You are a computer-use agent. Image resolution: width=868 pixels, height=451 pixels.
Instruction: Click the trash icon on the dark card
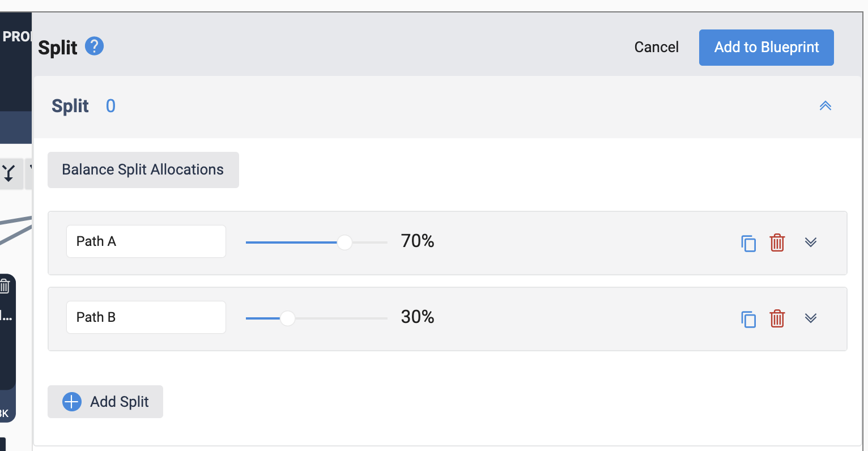5,286
